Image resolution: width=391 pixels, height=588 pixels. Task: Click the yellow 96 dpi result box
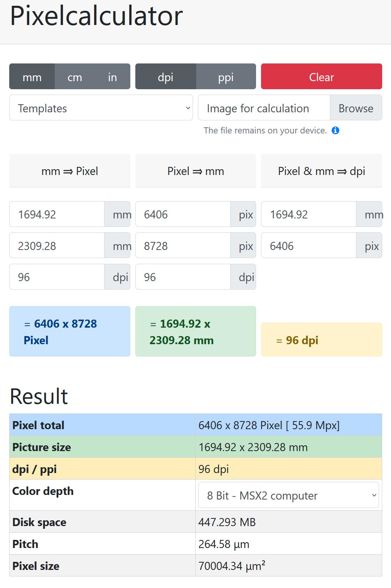pos(321,340)
